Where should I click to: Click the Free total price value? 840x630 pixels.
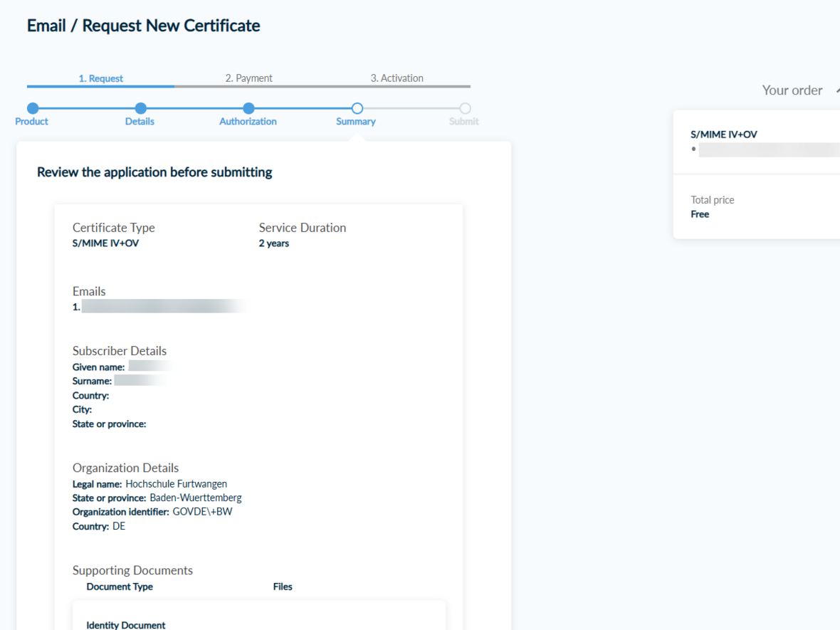[700, 214]
